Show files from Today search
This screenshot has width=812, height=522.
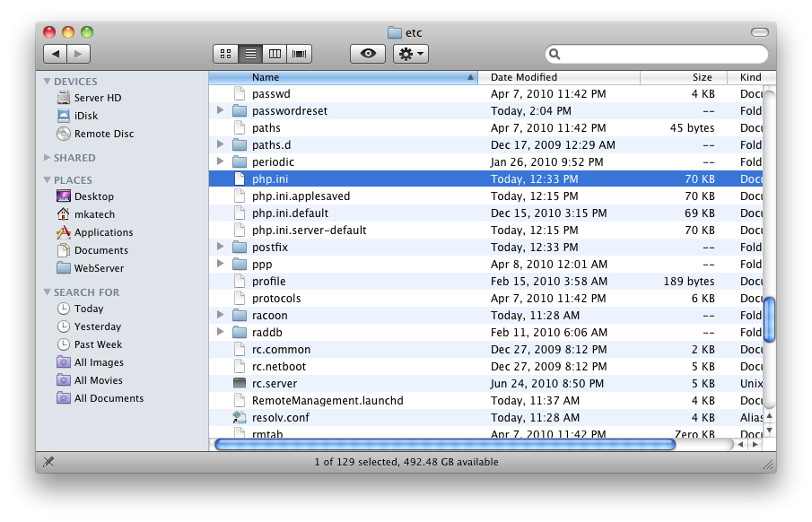tap(80, 309)
